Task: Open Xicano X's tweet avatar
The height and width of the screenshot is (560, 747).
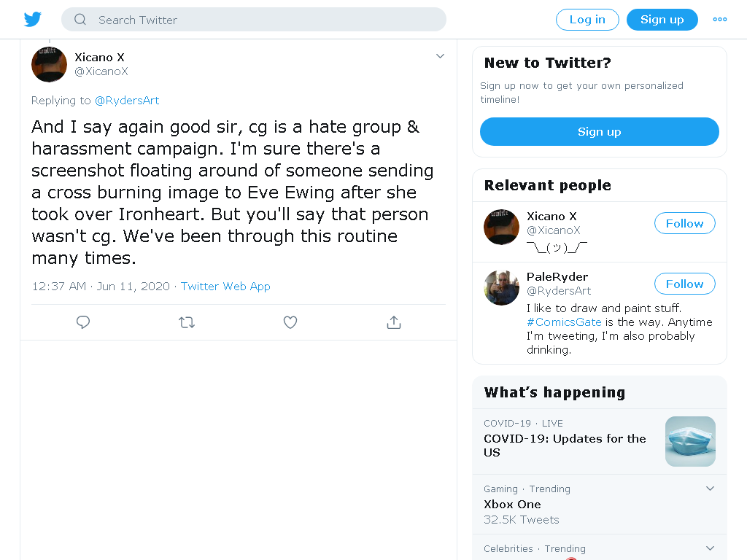Action: [49, 64]
